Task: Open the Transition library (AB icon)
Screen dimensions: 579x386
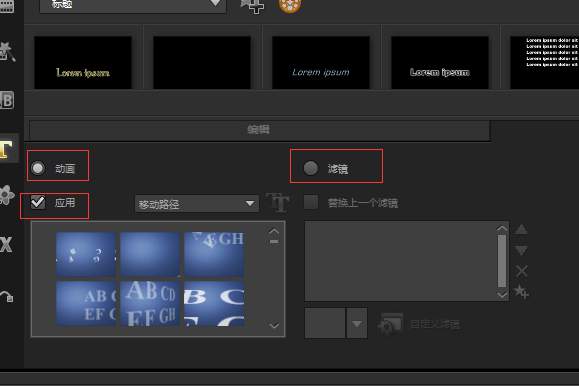Action: click(7, 100)
